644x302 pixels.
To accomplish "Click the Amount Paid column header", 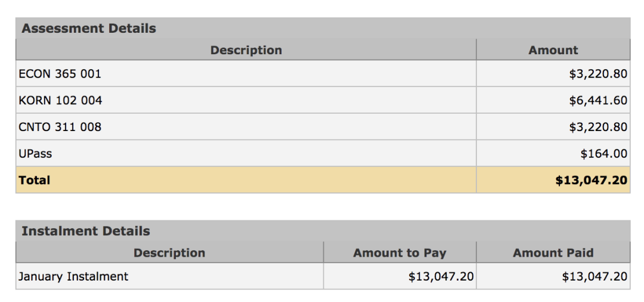I will tap(553, 253).
